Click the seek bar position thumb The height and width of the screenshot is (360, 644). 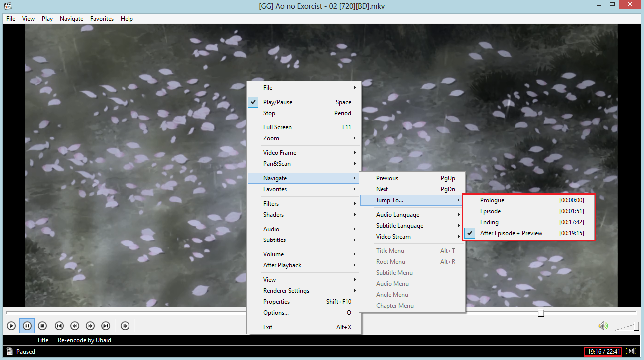(x=541, y=313)
